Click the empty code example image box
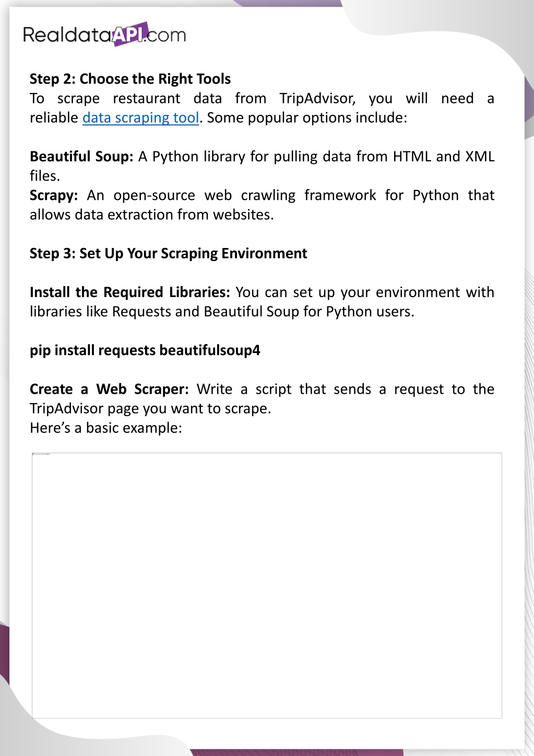The width and height of the screenshot is (534, 756). pyautogui.click(x=267, y=585)
